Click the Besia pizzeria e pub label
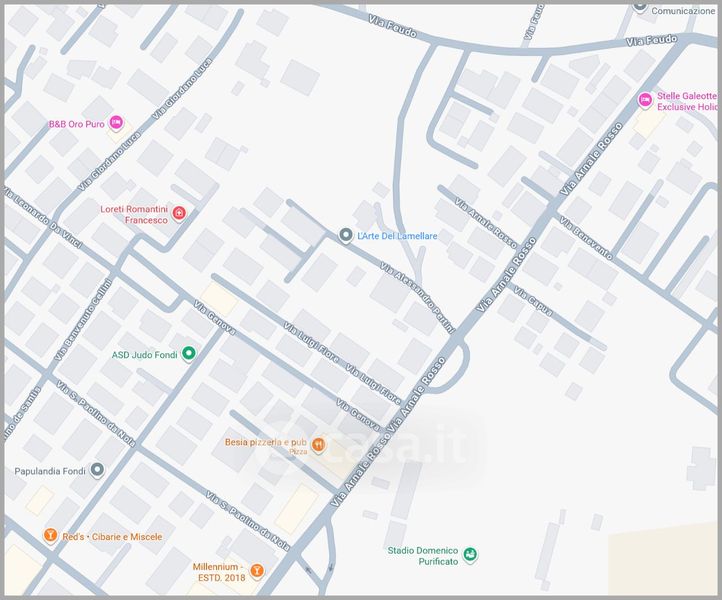The width and height of the screenshot is (722, 600). pos(266,442)
